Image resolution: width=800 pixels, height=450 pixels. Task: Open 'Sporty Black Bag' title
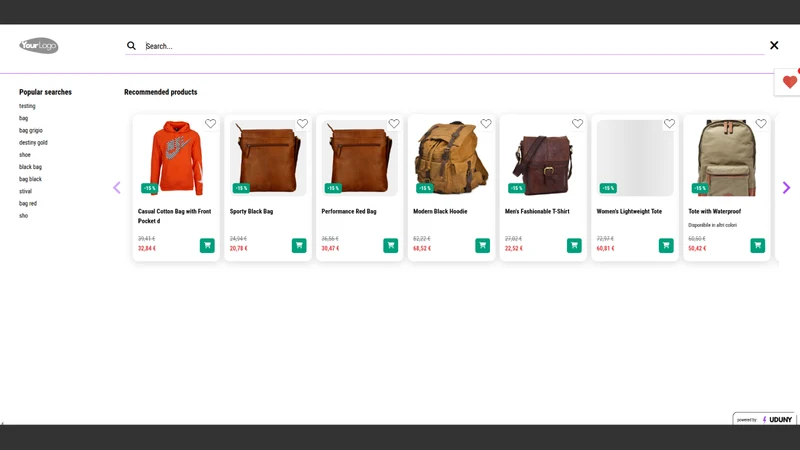[251, 211]
